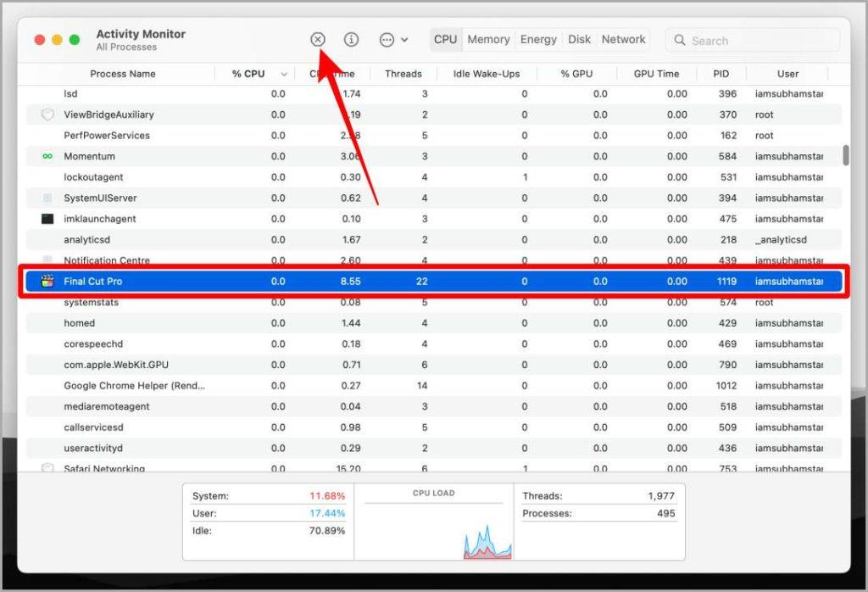Click the Momentum infinity icon

[47, 156]
